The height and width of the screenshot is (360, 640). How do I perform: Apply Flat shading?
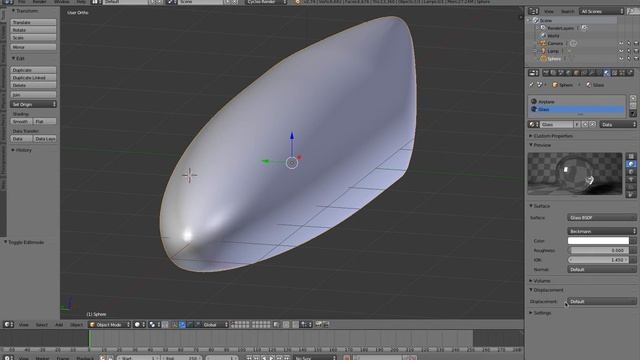tap(45, 122)
